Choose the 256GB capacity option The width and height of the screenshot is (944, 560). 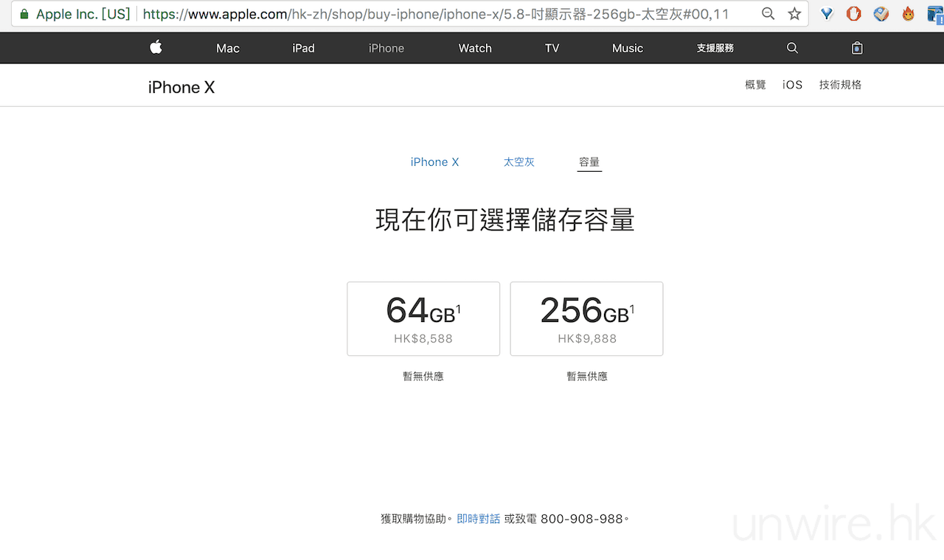coord(586,319)
